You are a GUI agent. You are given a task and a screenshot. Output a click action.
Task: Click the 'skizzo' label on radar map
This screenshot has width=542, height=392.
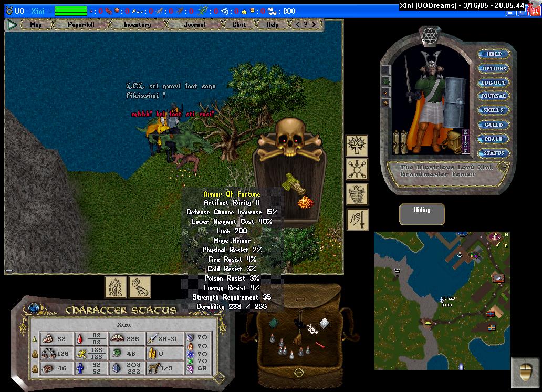(447, 298)
